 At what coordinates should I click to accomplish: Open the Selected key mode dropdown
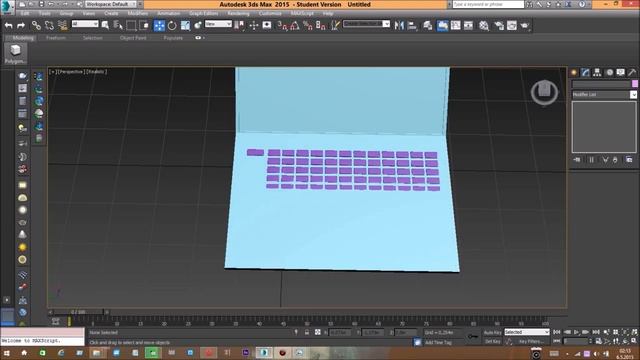(x=527, y=332)
